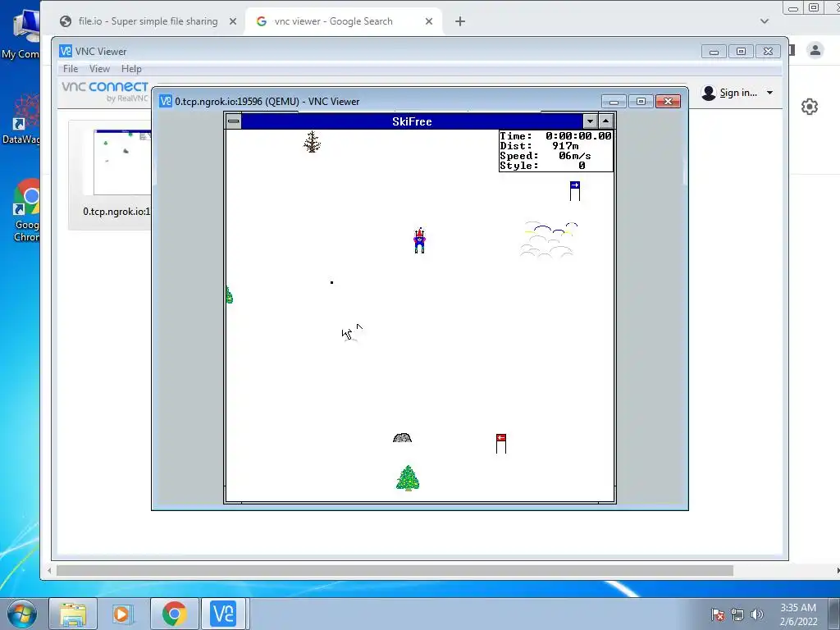This screenshot has width=840, height=630.
Task: Click the blue right-arrow slalom flag
Action: pyautogui.click(x=575, y=191)
